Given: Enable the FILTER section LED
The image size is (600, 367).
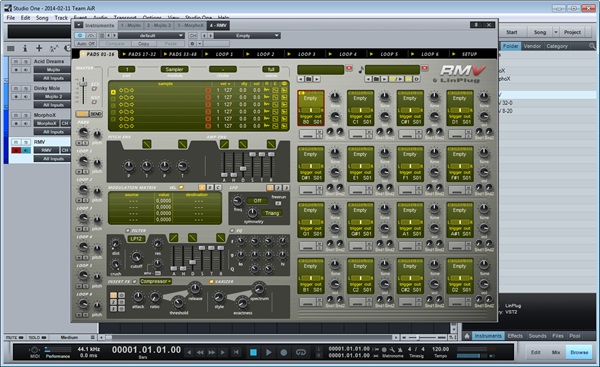Looking at the screenshot, I should (128, 231).
